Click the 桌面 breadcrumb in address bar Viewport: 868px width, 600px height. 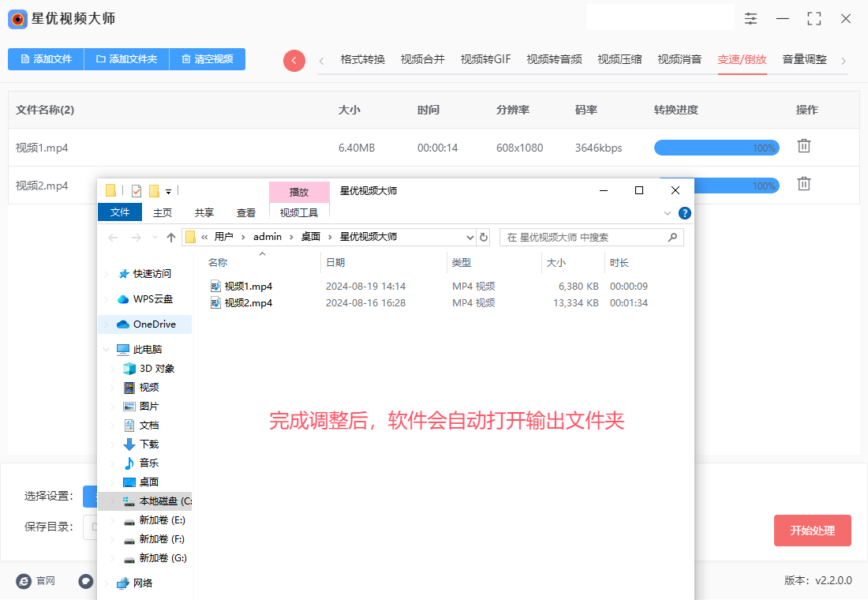(x=311, y=237)
